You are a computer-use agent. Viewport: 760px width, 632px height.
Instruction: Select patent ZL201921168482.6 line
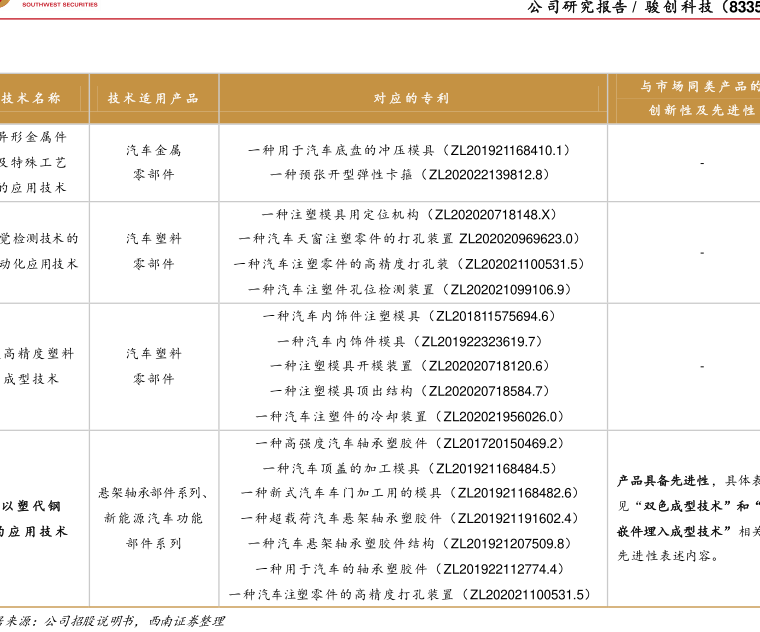410,493
